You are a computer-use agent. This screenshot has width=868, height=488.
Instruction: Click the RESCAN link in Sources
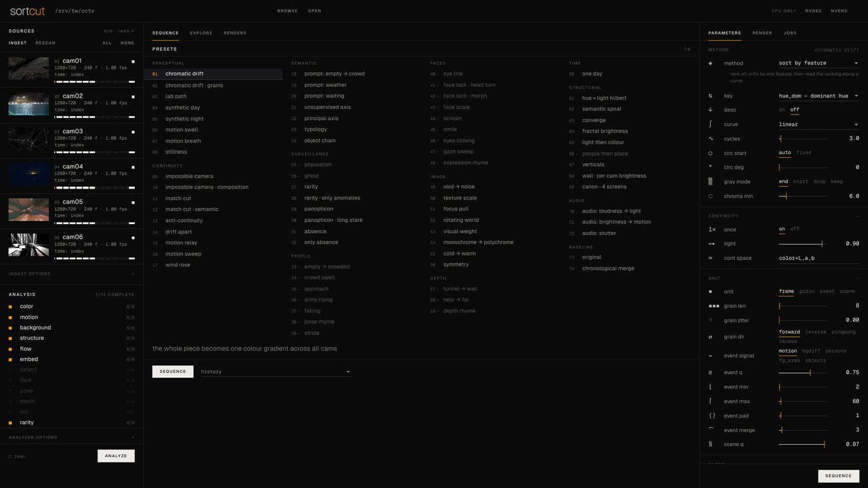tap(45, 43)
